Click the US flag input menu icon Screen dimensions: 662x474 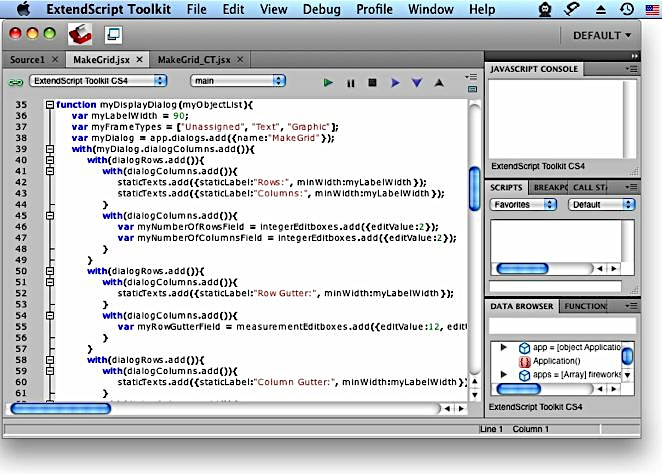pyautogui.click(x=652, y=9)
